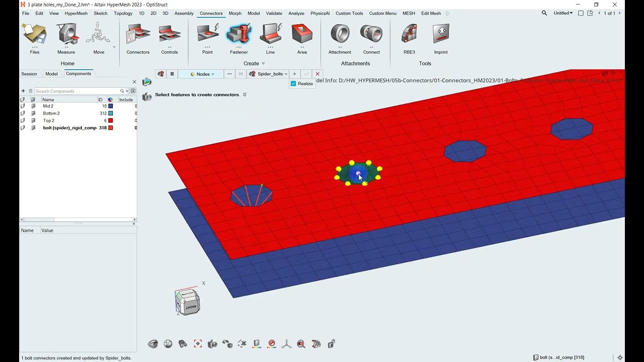Toggle mesh display icon for Top 2
Screen dimensions: 644x362
tap(33, 121)
